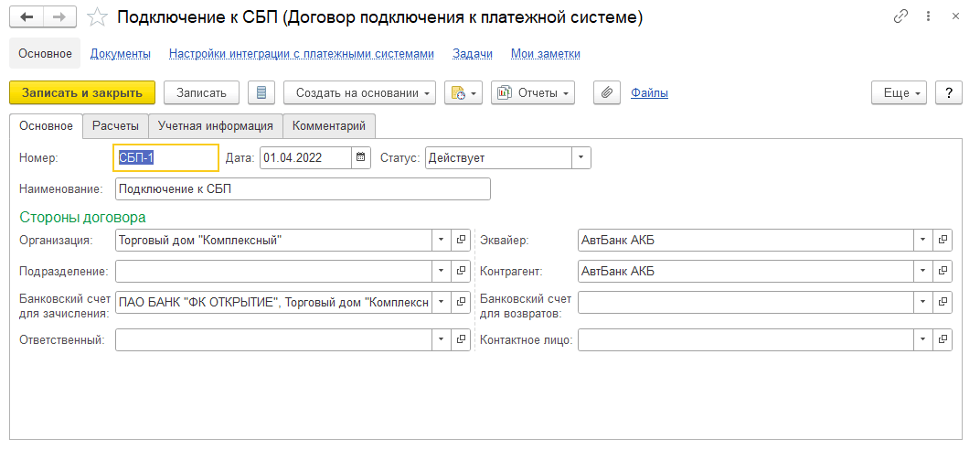Expand the Организация dropdown list
Viewport: 980px width, 451px height.
(x=441, y=240)
